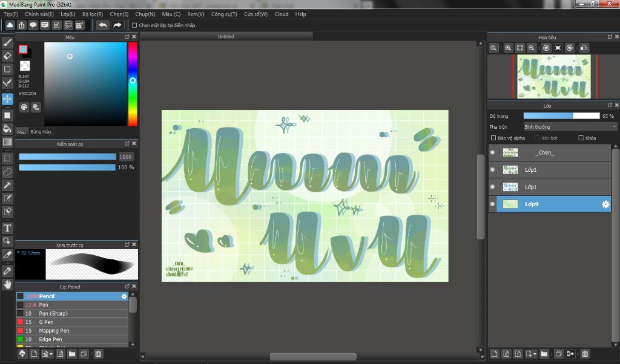
Task: Open the Lớp(L) menu
Action: [x=68, y=14]
